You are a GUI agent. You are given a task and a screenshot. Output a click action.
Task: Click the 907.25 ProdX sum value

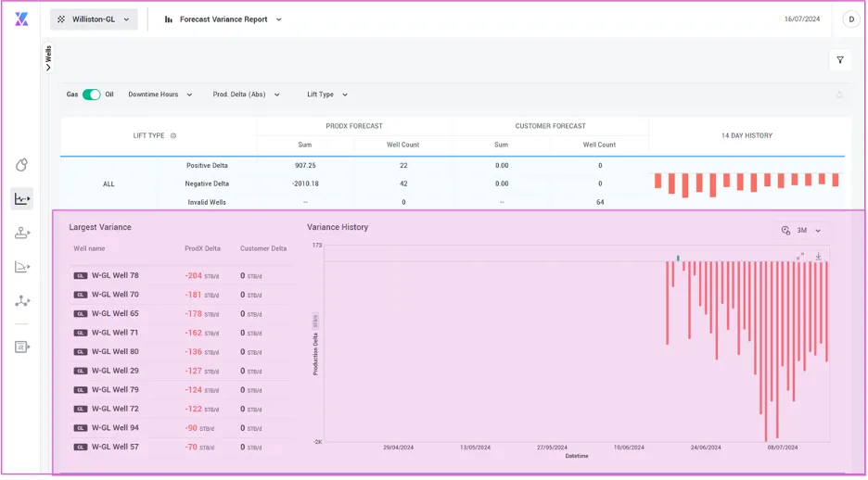305,165
